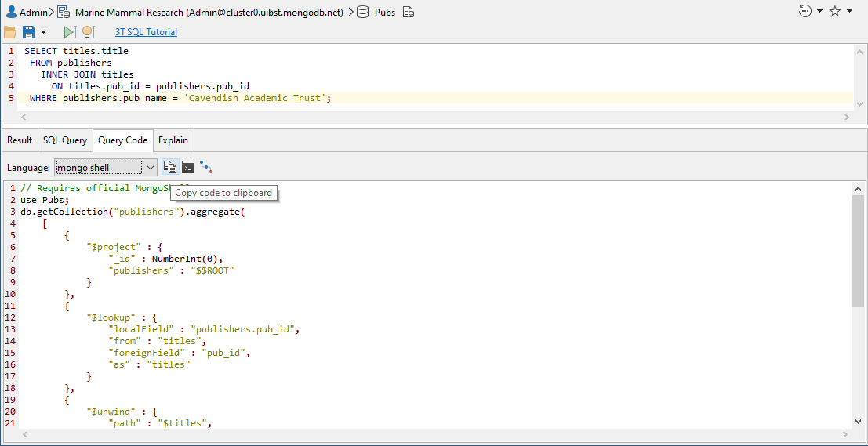868x446 pixels.
Task: Select the Query Code tab
Action: pyautogui.click(x=123, y=140)
